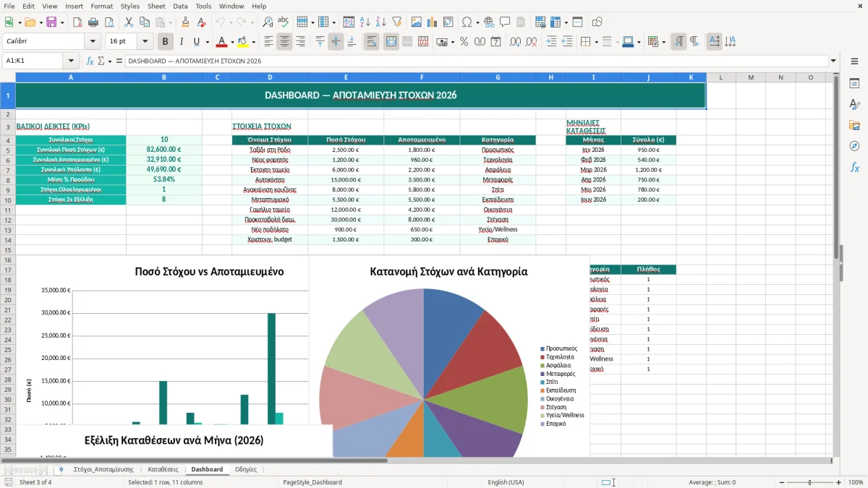Click the Draw functions shapes icon
The width and height of the screenshot is (868, 488).
coord(598,22)
